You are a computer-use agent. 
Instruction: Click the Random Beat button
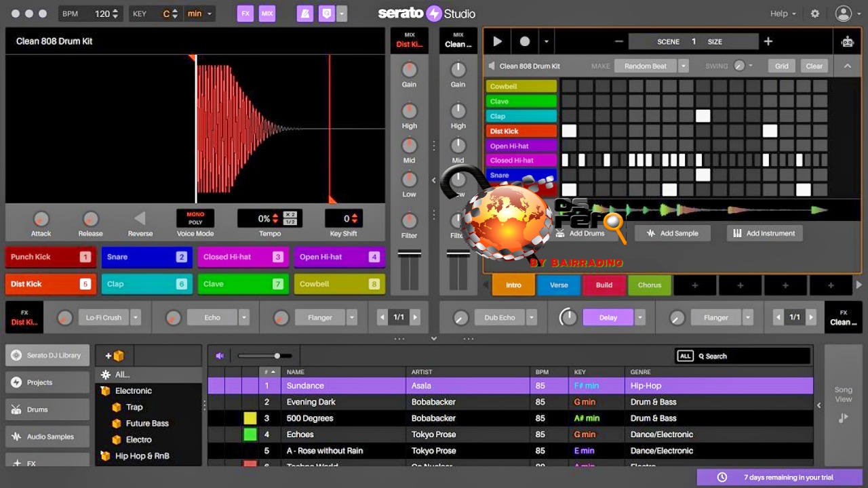pyautogui.click(x=646, y=66)
